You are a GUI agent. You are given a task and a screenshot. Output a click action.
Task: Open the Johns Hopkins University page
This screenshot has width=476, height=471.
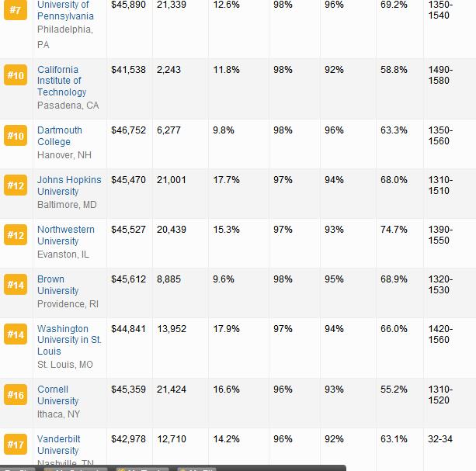pyautogui.click(x=69, y=185)
